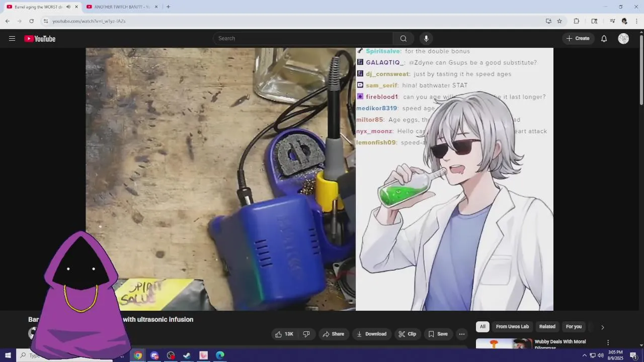This screenshot has height=362, width=644.
Task: Select the From Uwos Lab chip
Action: 512,327
